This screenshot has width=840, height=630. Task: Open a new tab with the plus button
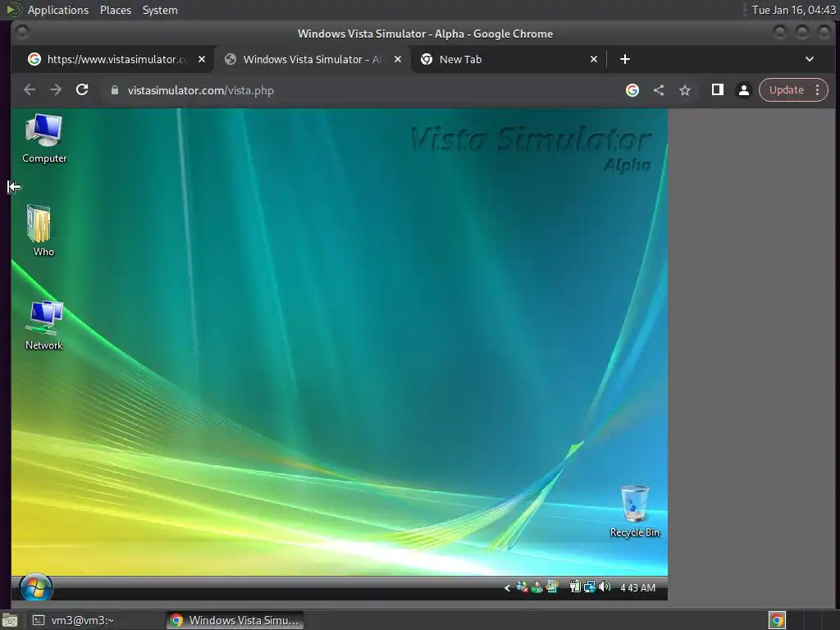pos(624,59)
